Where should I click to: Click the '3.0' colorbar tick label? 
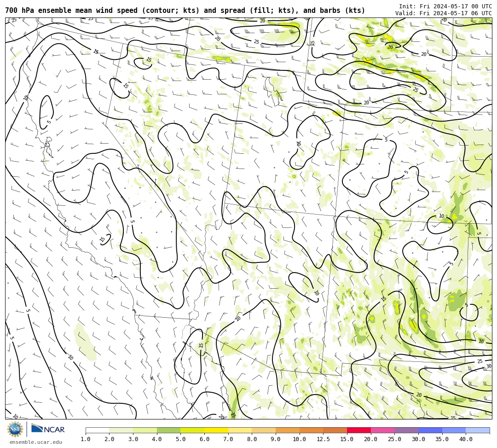133,439
